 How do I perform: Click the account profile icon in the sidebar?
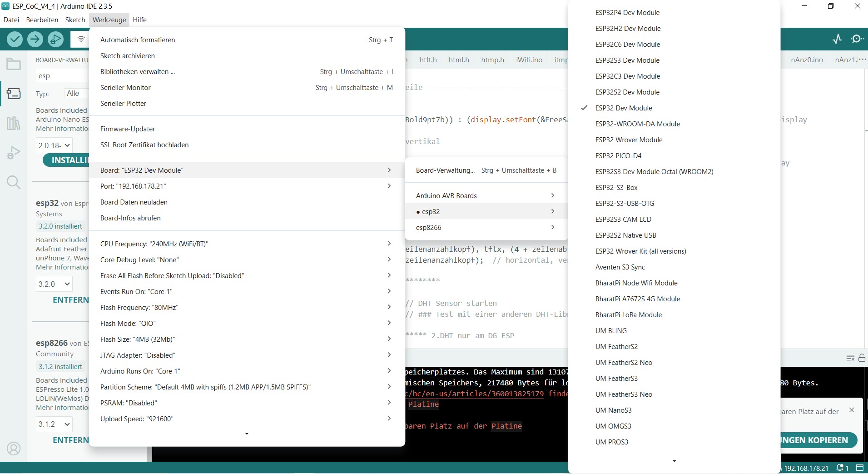(14, 449)
